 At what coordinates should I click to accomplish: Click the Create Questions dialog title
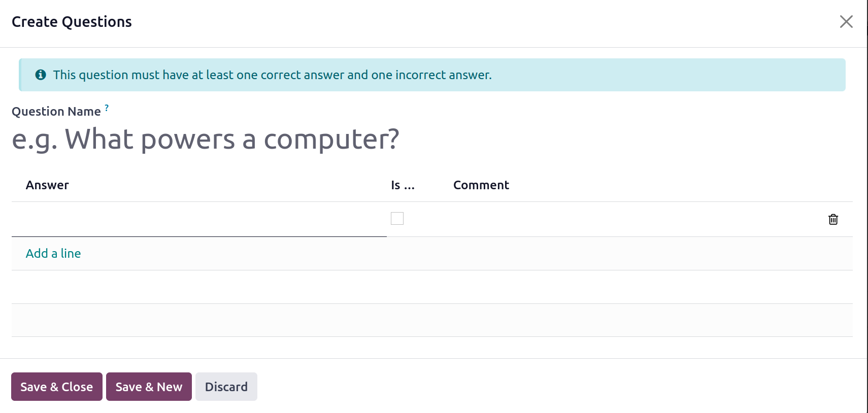(72, 22)
